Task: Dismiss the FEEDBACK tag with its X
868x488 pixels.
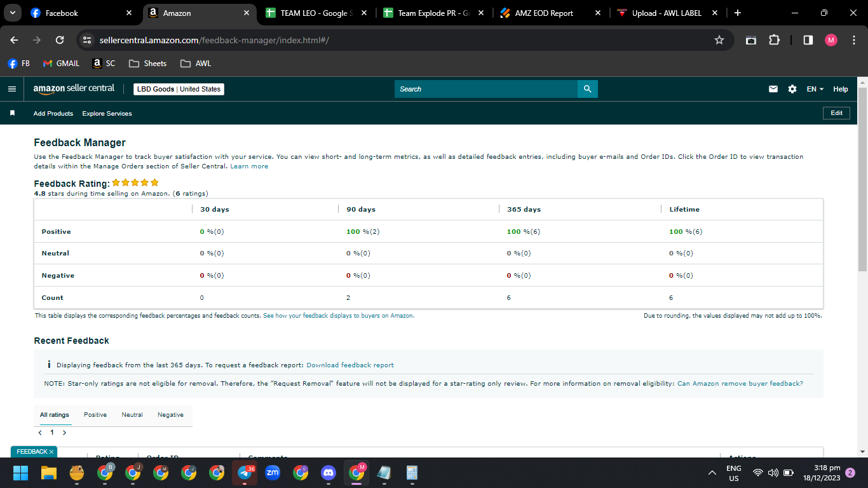Action: pos(51,452)
